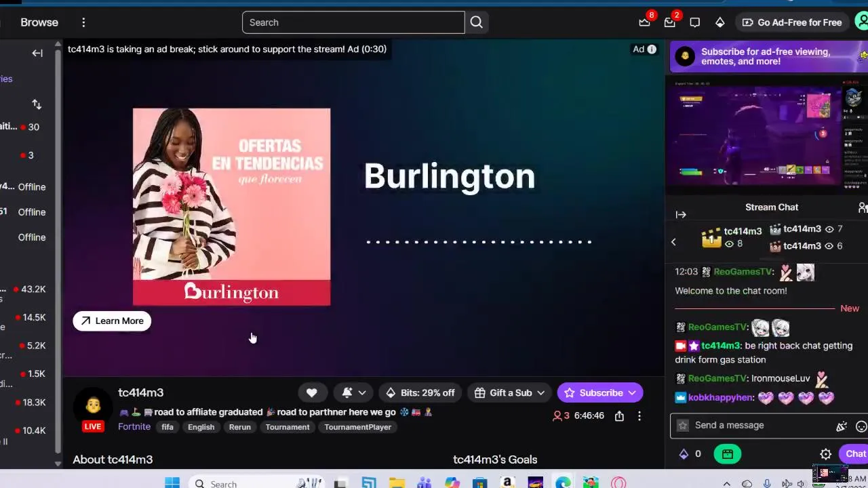Click Go Ad-Free for Free button
This screenshot has height=488, width=868.
click(792, 22)
